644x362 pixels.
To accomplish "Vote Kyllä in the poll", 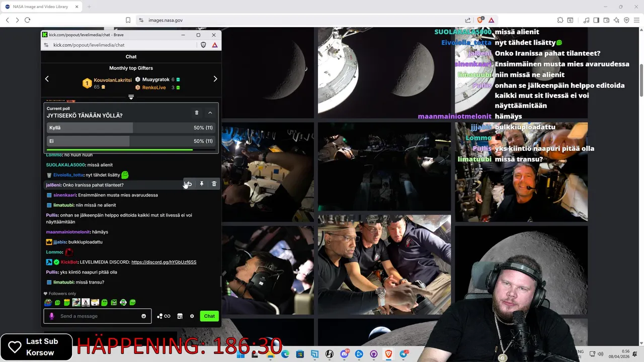I will tap(131, 128).
